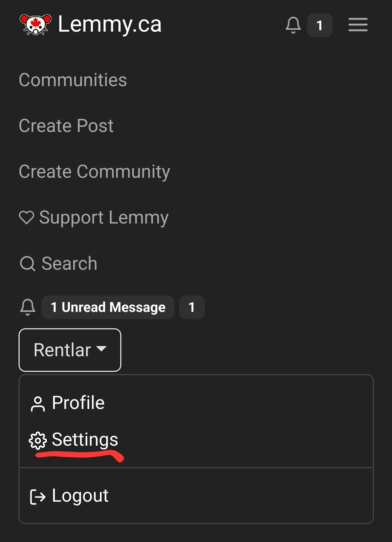This screenshot has width=392, height=542.
Task: Click the notification count badge in header
Action: tap(320, 25)
